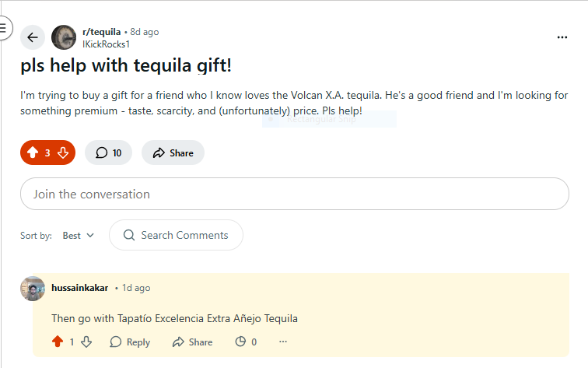The width and height of the screenshot is (588, 368).
Task: Share the tequila gift post
Action: click(173, 153)
